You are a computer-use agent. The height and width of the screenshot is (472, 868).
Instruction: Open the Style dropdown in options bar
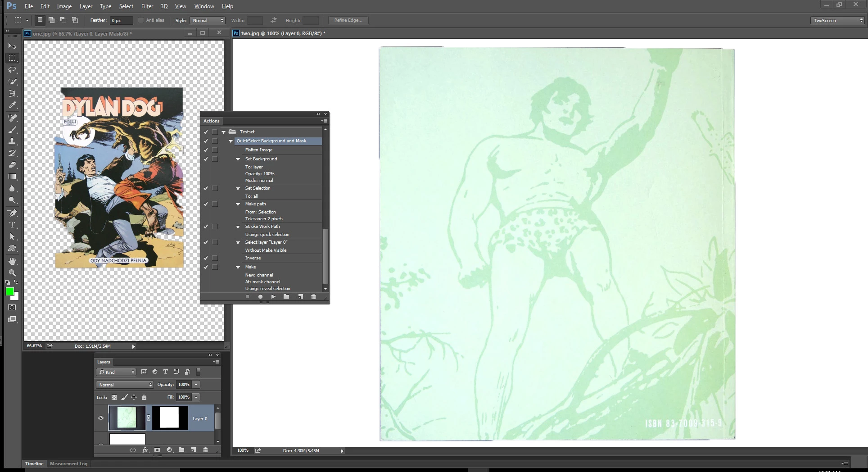[207, 20]
